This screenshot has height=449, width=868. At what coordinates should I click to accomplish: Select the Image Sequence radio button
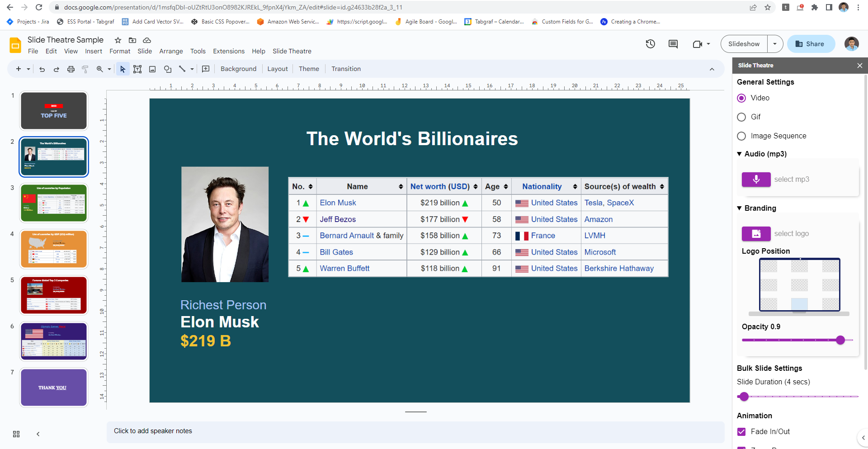click(x=741, y=136)
